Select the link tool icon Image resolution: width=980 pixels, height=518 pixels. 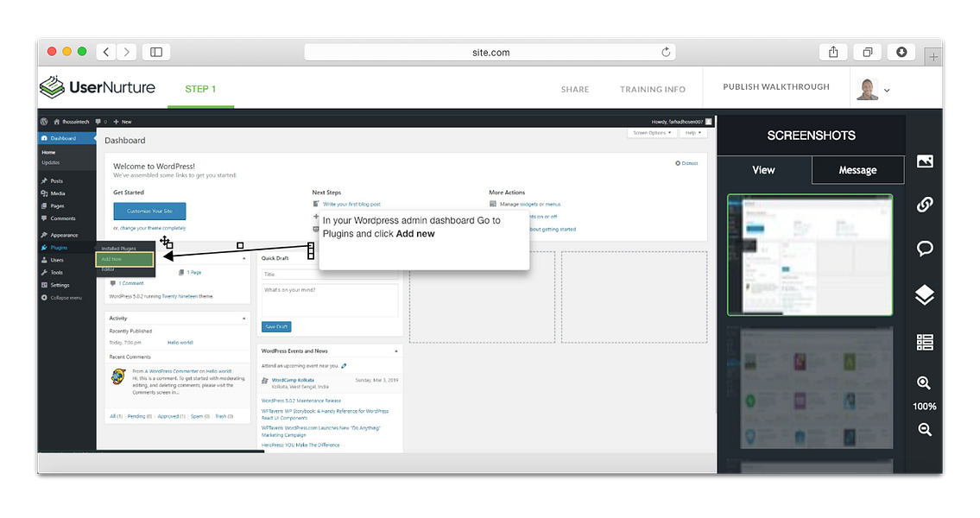pyautogui.click(x=925, y=205)
